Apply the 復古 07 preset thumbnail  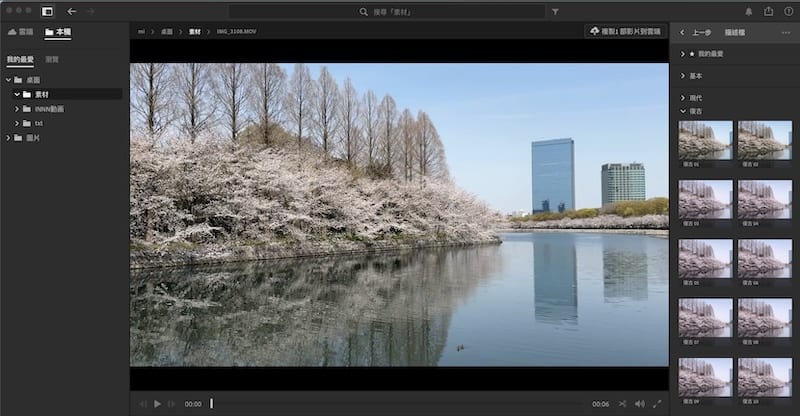[x=706, y=318]
